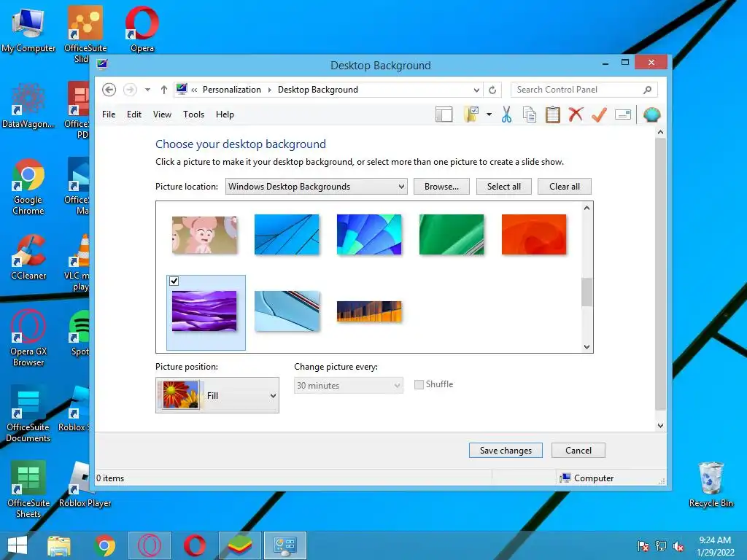
Task: Open the 30 minutes interval dropdown
Action: point(348,385)
